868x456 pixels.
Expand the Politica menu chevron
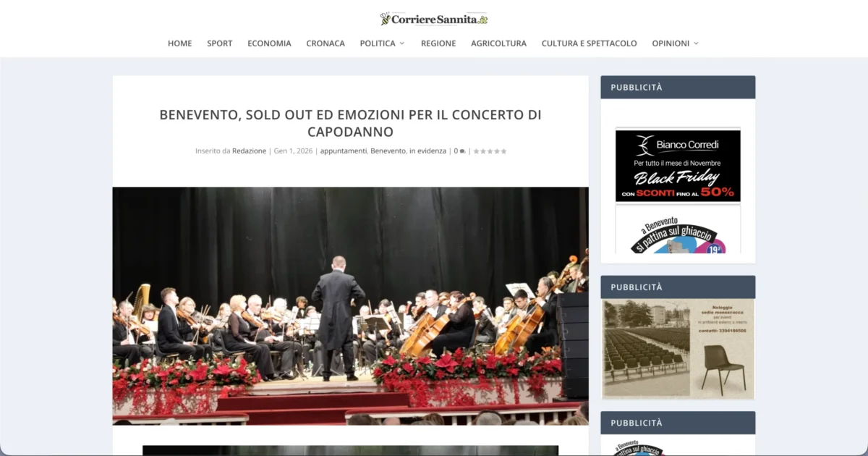pyautogui.click(x=402, y=43)
